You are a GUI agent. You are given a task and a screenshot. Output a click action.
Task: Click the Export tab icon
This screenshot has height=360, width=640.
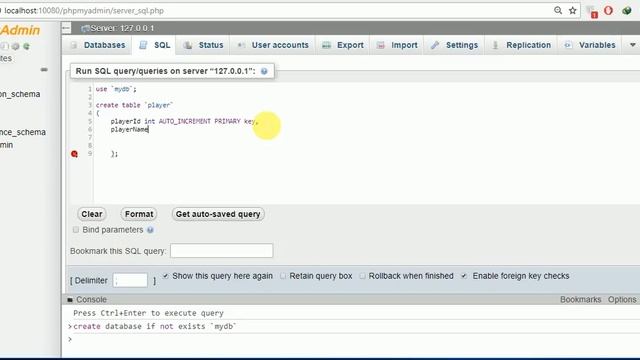pyautogui.click(x=327, y=45)
